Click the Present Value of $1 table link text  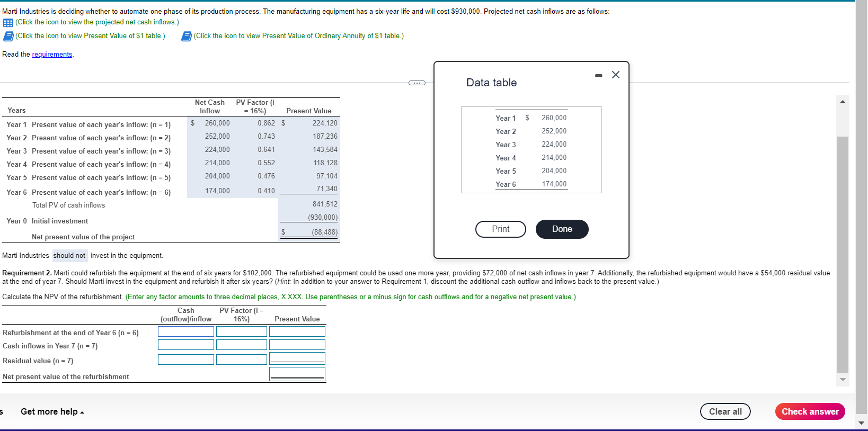[x=90, y=36]
